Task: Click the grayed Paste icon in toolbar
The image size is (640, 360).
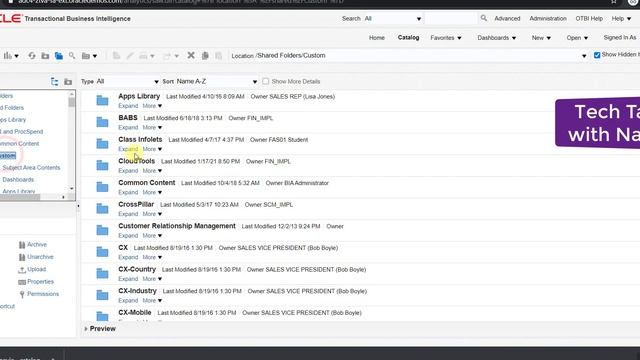Action: (x=218, y=56)
